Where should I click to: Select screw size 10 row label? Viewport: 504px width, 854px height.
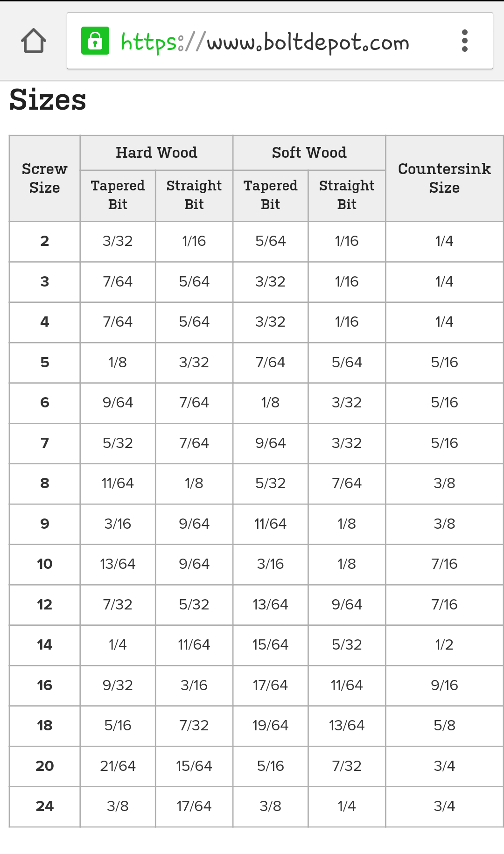tap(45, 564)
